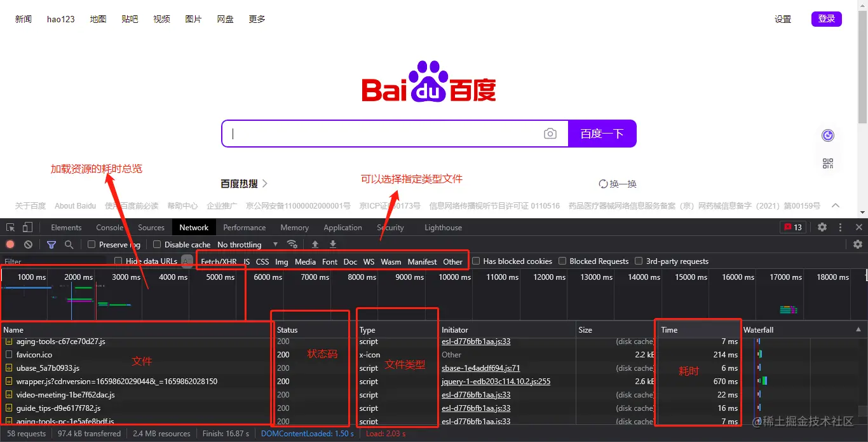Switch to Lighthouse tab

(444, 227)
